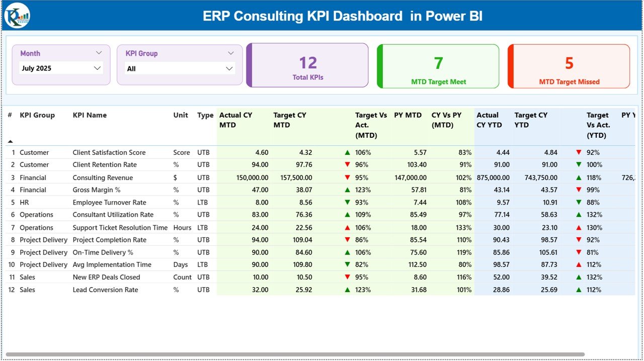Select the Consulting Revenue table row
Screen dimensions: 644x361
click(x=151, y=177)
